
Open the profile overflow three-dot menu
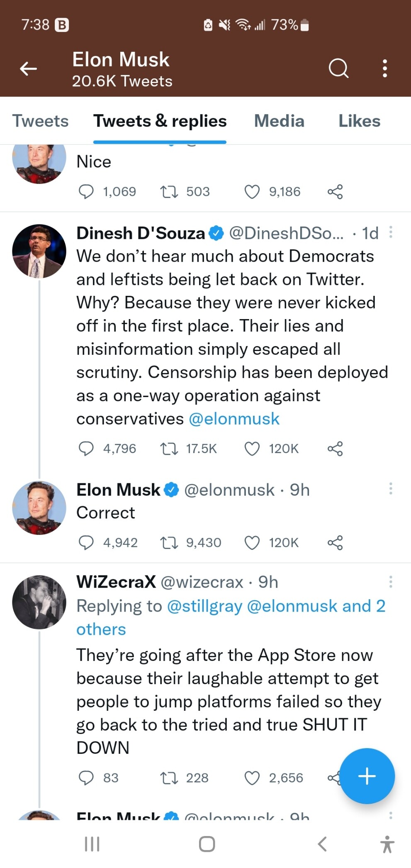tap(385, 68)
